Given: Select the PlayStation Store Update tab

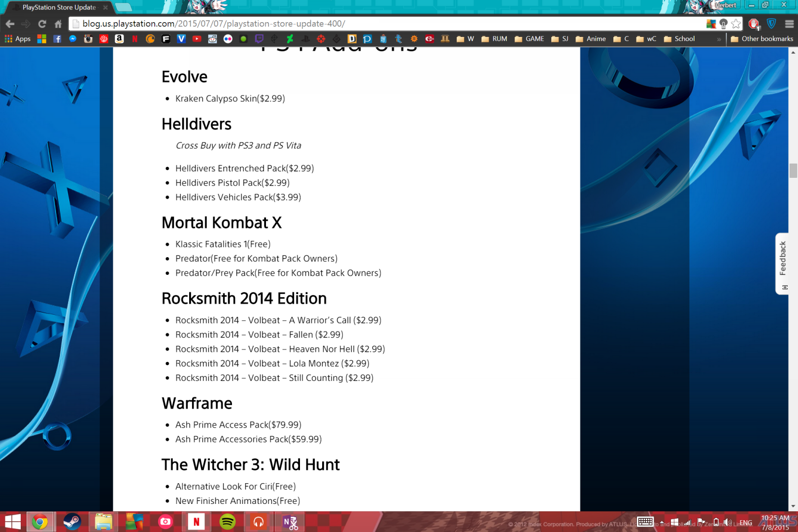Looking at the screenshot, I should (x=59, y=7).
